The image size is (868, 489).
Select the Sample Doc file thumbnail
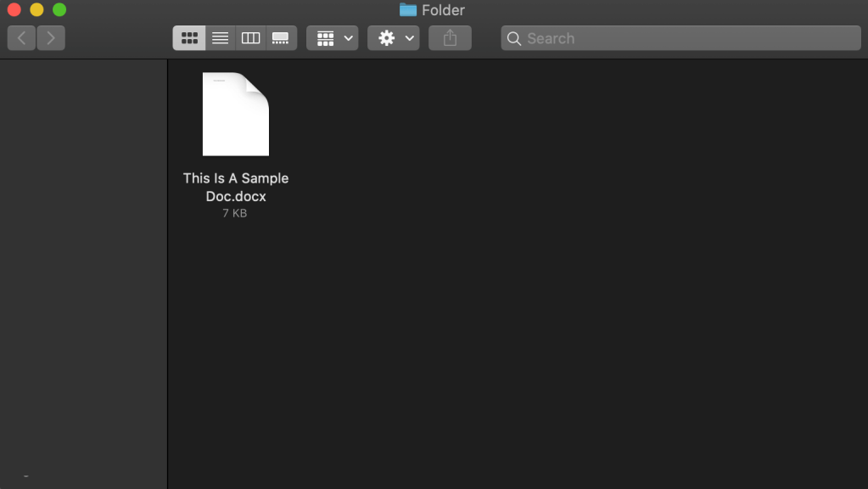[236, 115]
